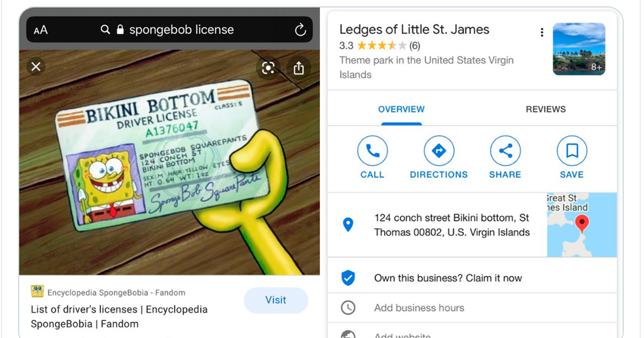The height and width of the screenshot is (338, 644).
Task: Save the place with bookmark icon
Action: (x=571, y=151)
